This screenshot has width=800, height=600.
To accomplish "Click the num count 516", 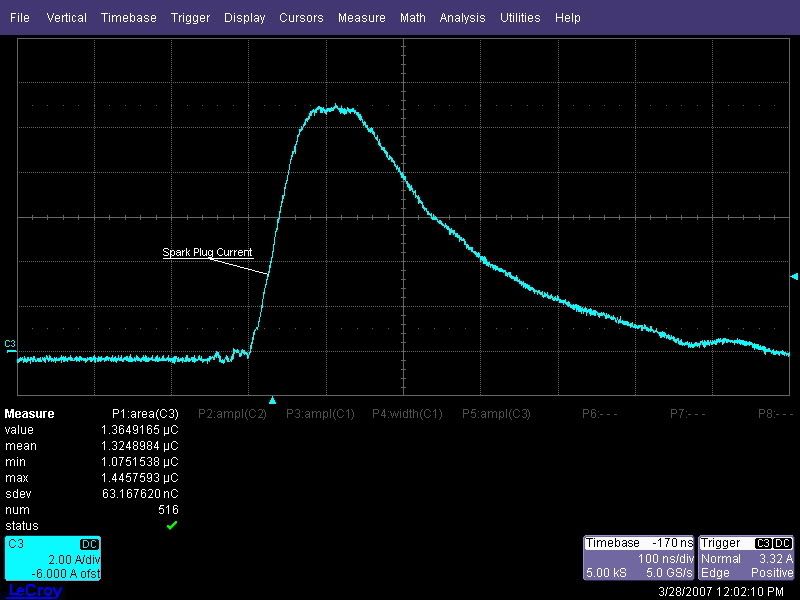I will (168, 510).
